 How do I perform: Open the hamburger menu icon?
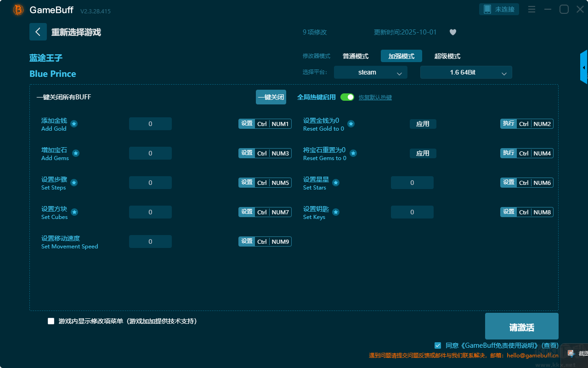tap(532, 9)
